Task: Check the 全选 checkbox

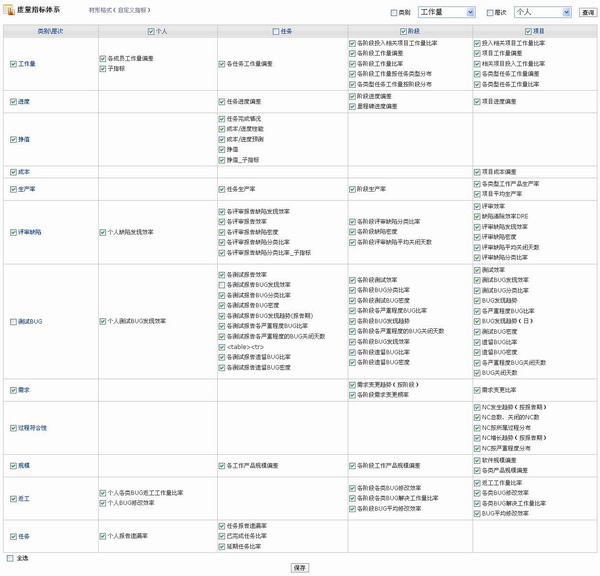Action: [x=11, y=558]
